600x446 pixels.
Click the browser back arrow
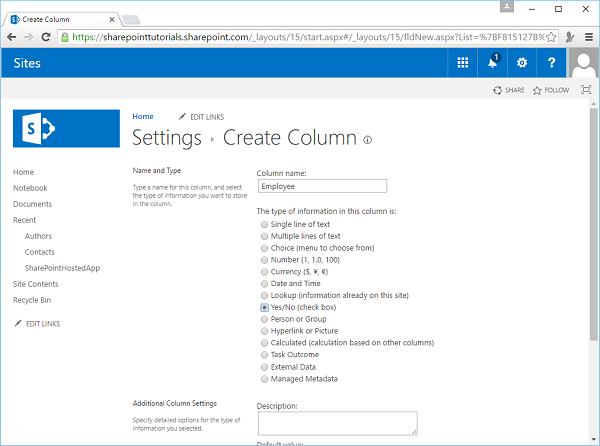pos(11,35)
